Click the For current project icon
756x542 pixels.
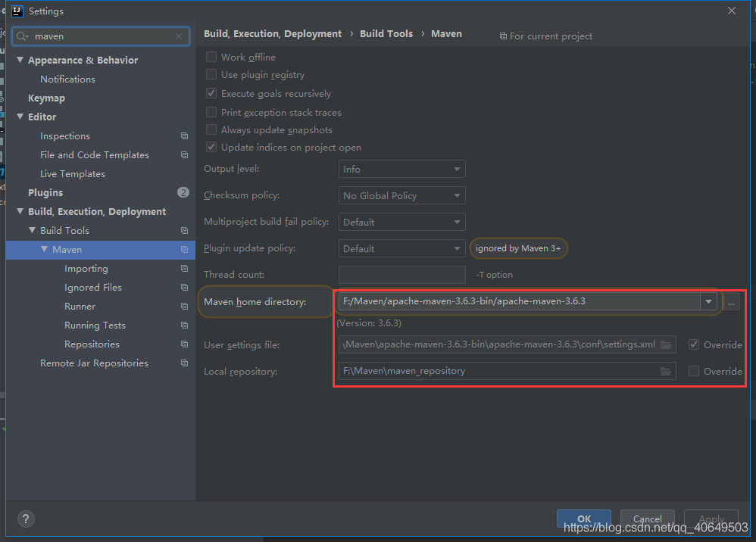tap(503, 36)
